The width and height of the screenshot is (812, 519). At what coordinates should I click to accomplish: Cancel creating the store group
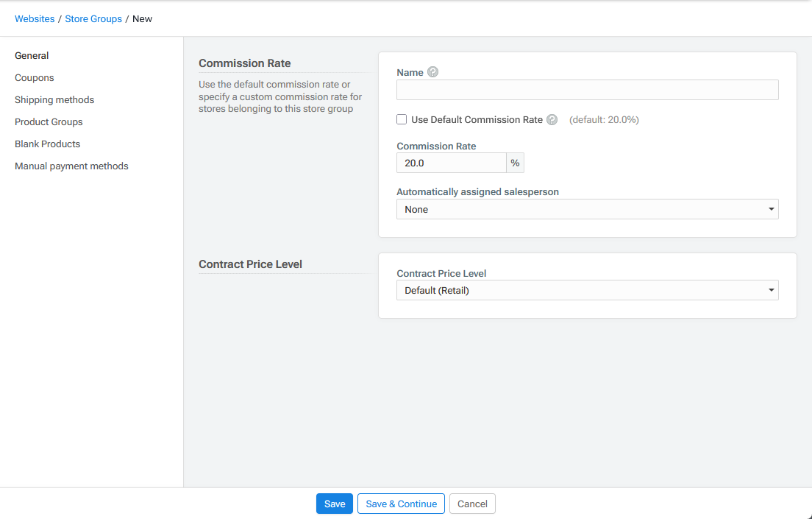pyautogui.click(x=472, y=504)
